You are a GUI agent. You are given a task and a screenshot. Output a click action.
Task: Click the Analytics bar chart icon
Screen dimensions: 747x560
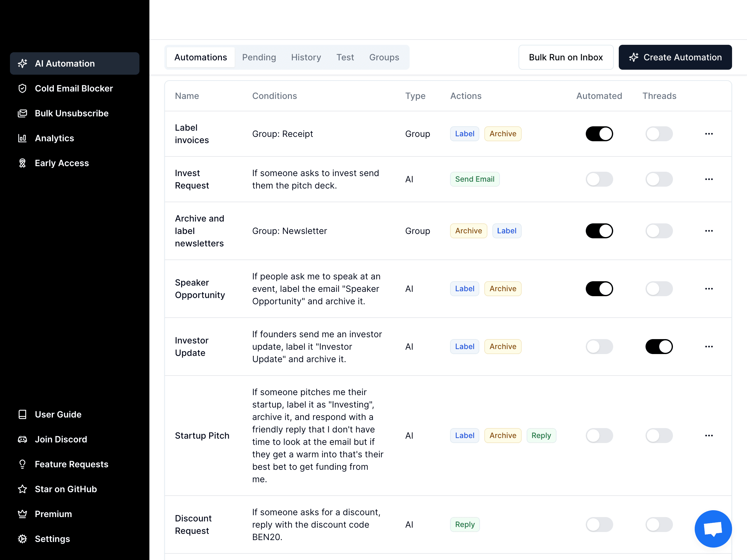(22, 138)
